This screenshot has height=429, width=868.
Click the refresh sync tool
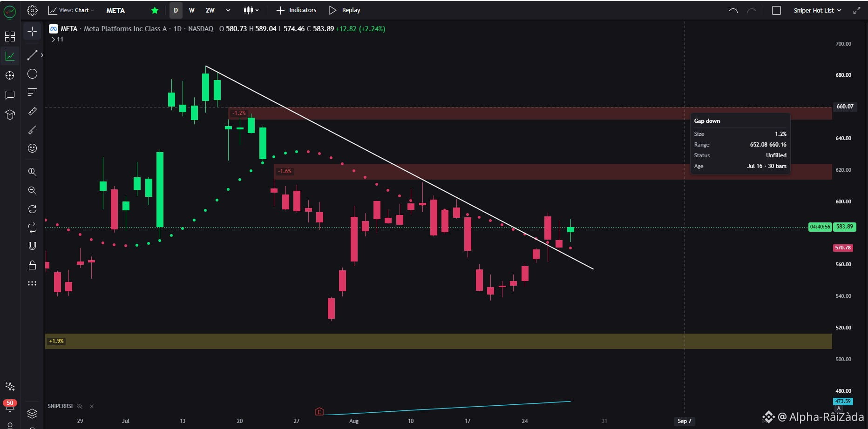(x=32, y=209)
